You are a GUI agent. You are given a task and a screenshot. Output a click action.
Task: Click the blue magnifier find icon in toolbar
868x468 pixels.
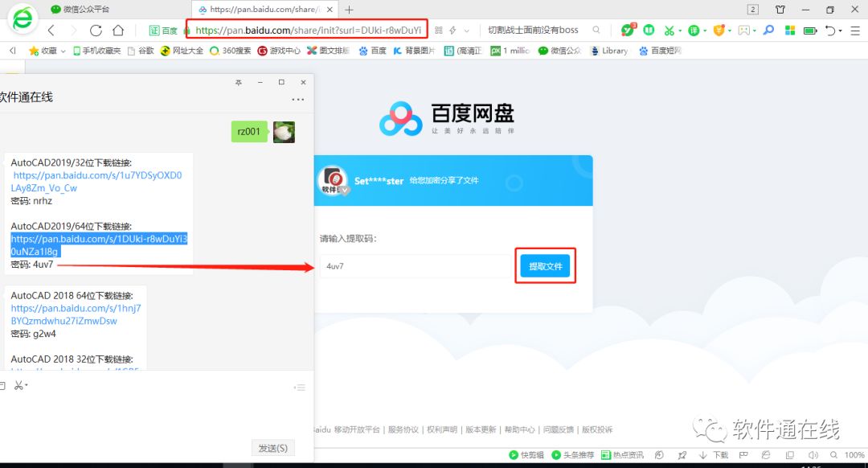768,30
